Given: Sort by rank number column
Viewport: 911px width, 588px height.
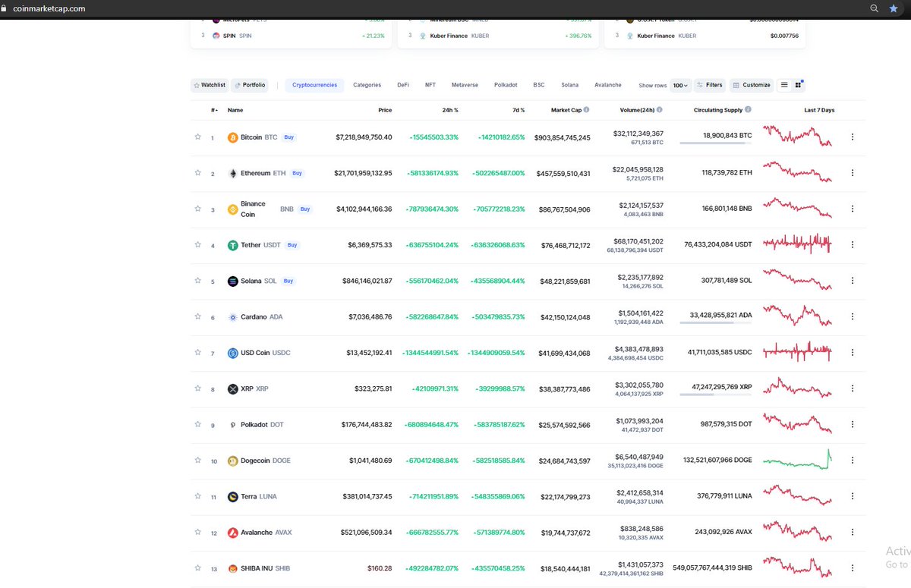Looking at the screenshot, I should 214,110.
